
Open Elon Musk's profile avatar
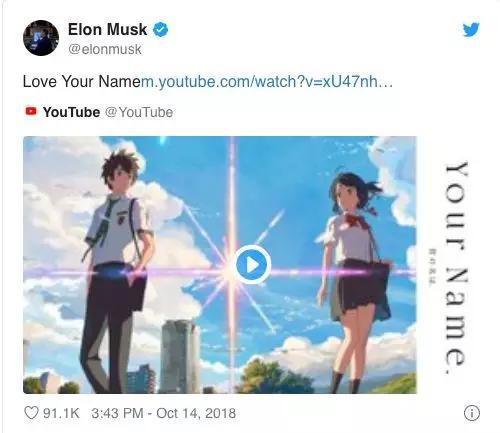coord(41,38)
